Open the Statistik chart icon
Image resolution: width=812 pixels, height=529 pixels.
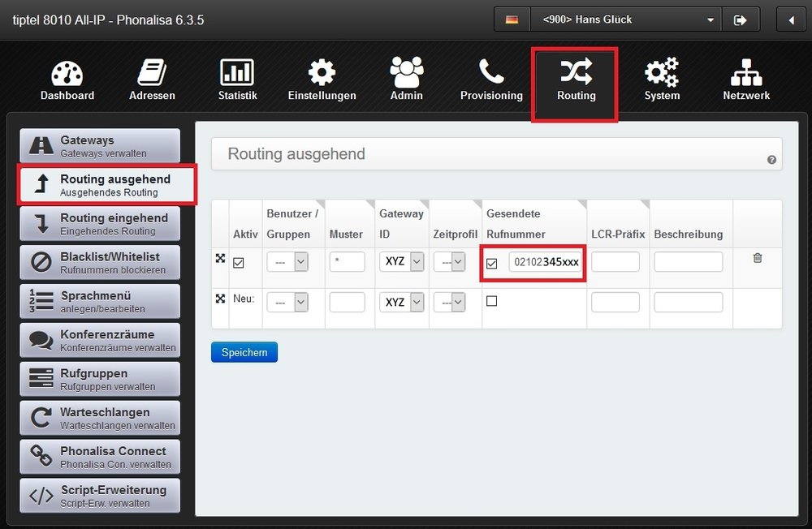click(x=237, y=74)
